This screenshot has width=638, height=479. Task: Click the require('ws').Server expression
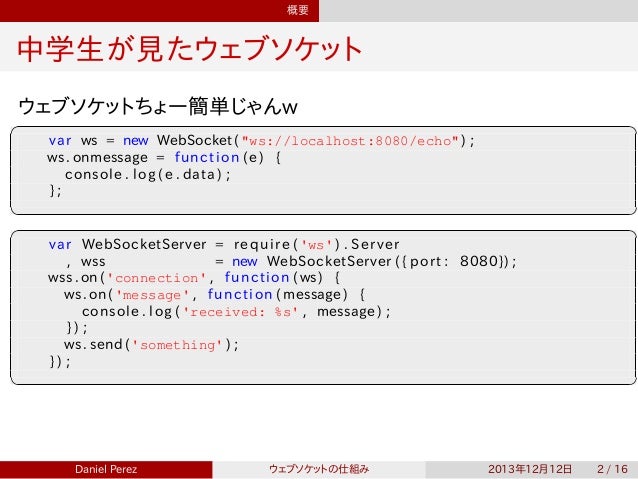(x=316, y=244)
